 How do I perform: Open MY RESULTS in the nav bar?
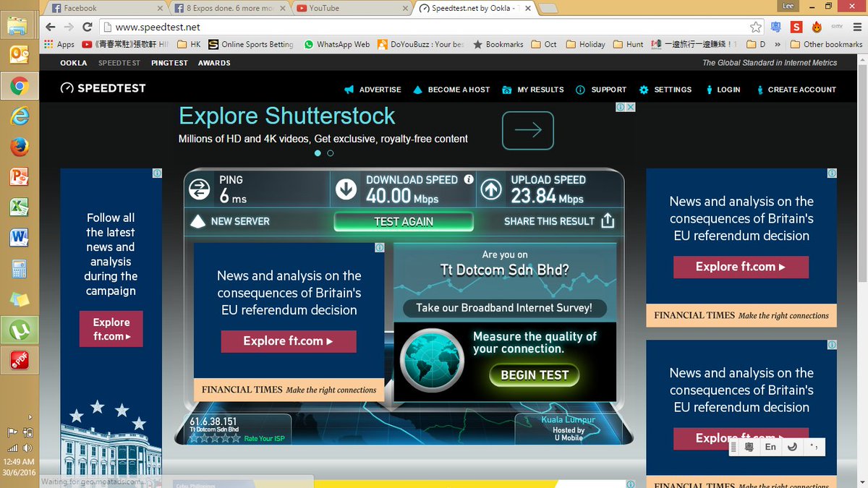coord(532,90)
